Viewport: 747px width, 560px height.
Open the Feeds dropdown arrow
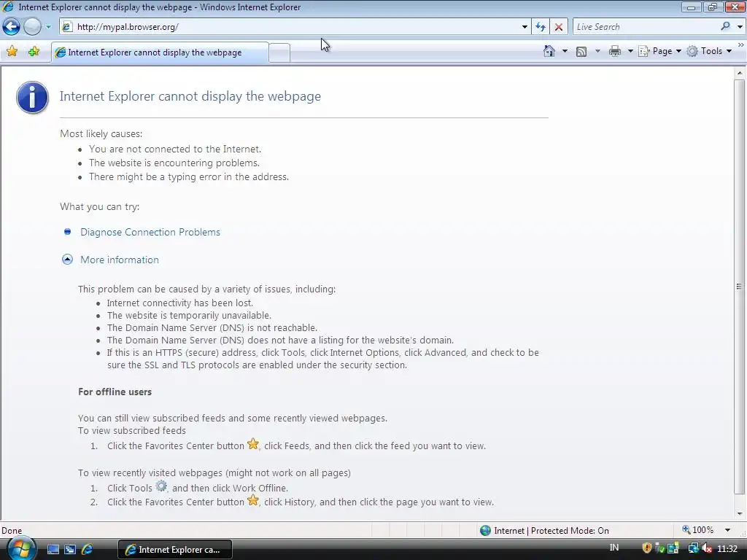597,51
